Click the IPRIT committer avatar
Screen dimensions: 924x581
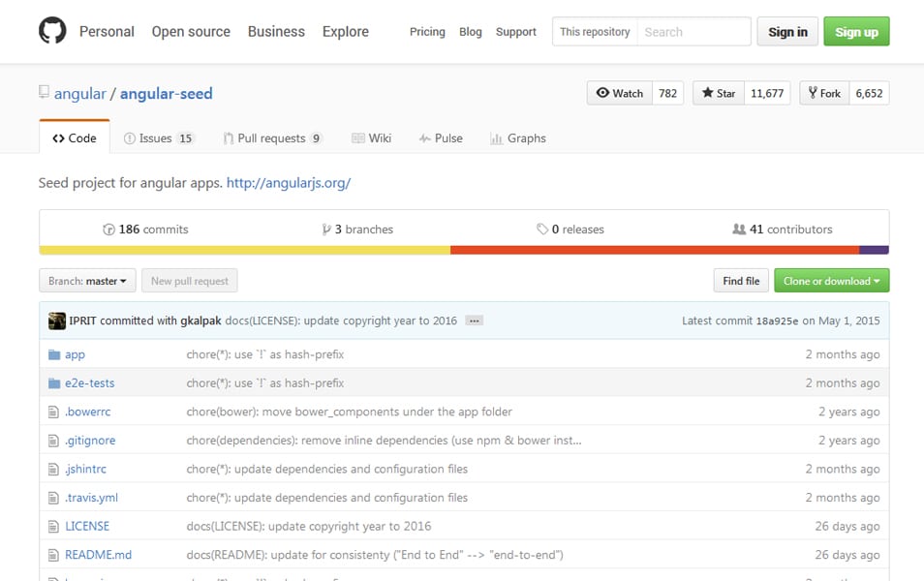(56, 321)
